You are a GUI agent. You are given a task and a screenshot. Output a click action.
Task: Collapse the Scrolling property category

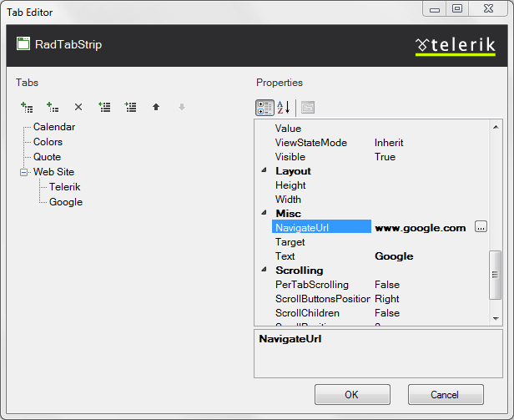(264, 271)
